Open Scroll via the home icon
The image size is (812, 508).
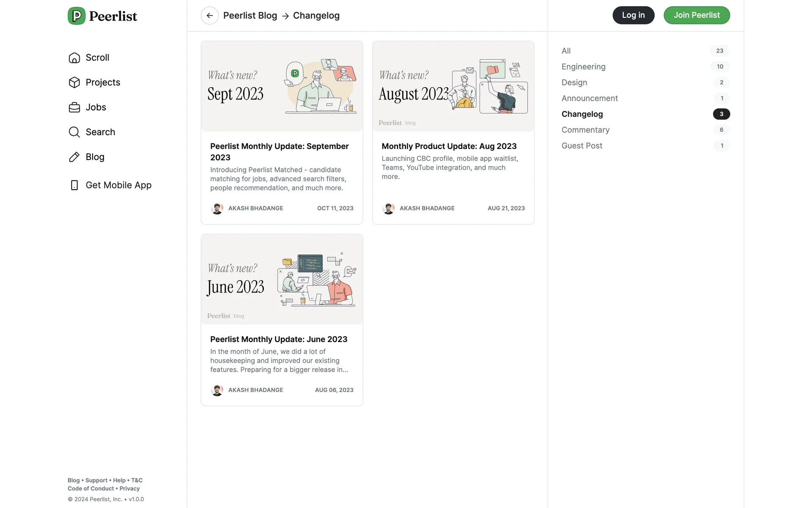point(74,58)
